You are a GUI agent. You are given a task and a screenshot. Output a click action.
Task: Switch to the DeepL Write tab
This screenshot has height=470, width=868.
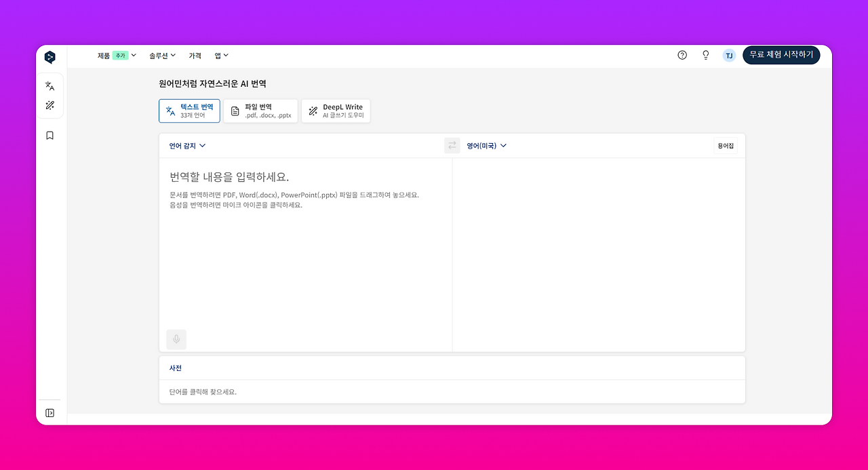tap(336, 111)
